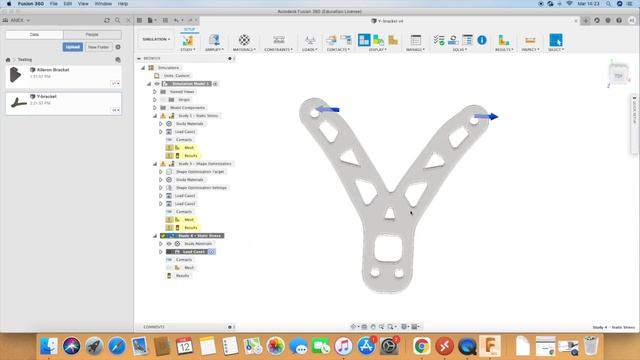Click the Constraints toolbar icon
The image size is (640, 360).
point(279,40)
